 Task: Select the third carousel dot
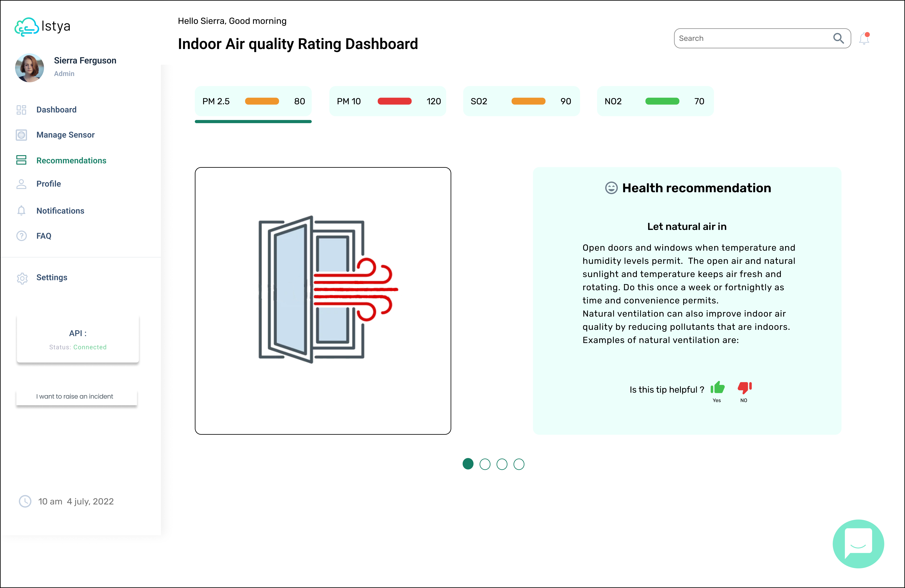[x=502, y=464]
